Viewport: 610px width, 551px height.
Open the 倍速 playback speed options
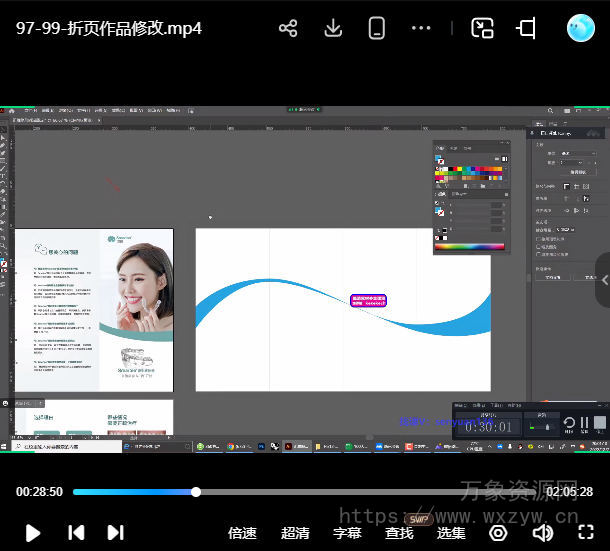coord(242,533)
